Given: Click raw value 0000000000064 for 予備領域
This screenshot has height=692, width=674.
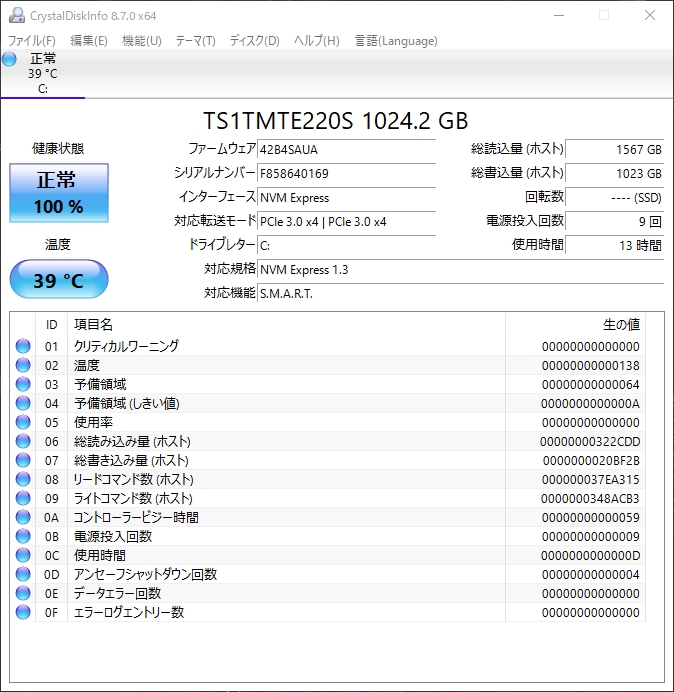Looking at the screenshot, I should click(x=591, y=384).
